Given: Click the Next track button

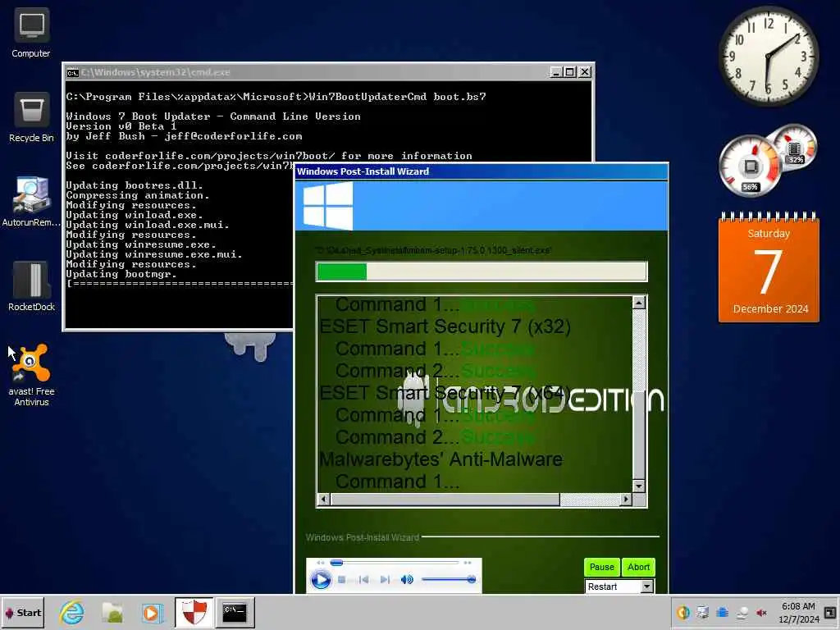Looking at the screenshot, I should (385, 580).
